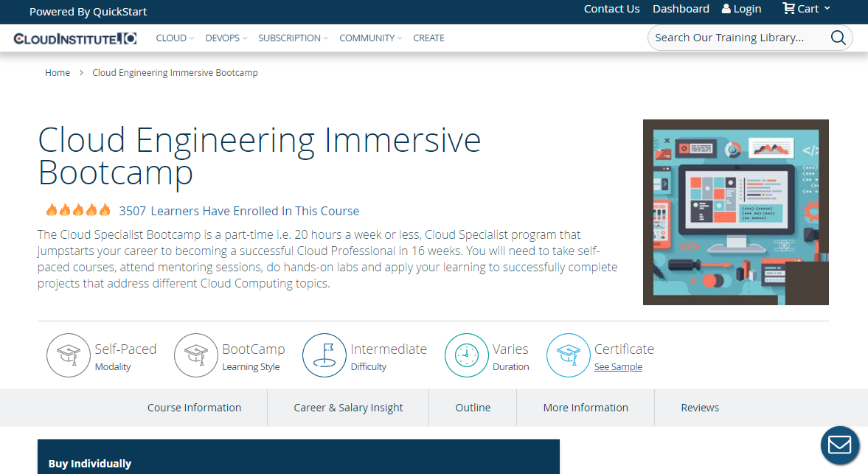This screenshot has height=474, width=868.
Task: Click the Self-Paced modality graduation cap icon
Action: (69, 355)
